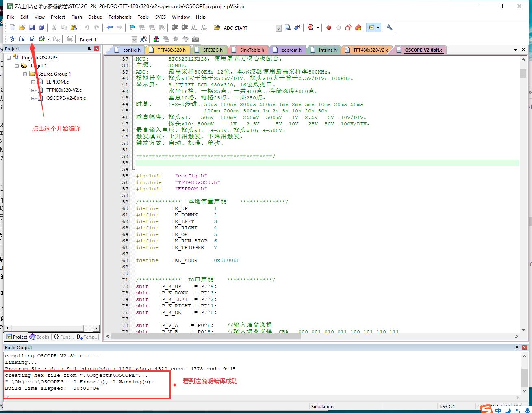
Task: Close the Project panel
Action: pos(97,49)
